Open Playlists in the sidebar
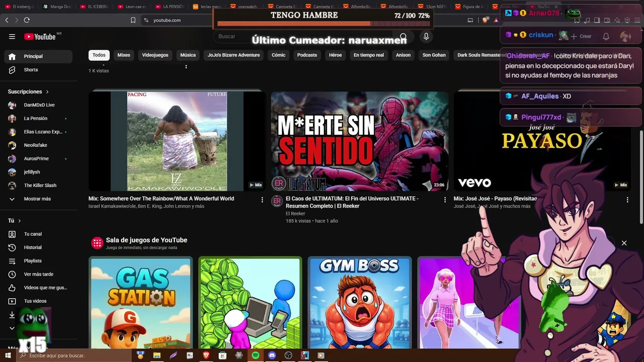This screenshot has height=362, width=644. coord(38,261)
